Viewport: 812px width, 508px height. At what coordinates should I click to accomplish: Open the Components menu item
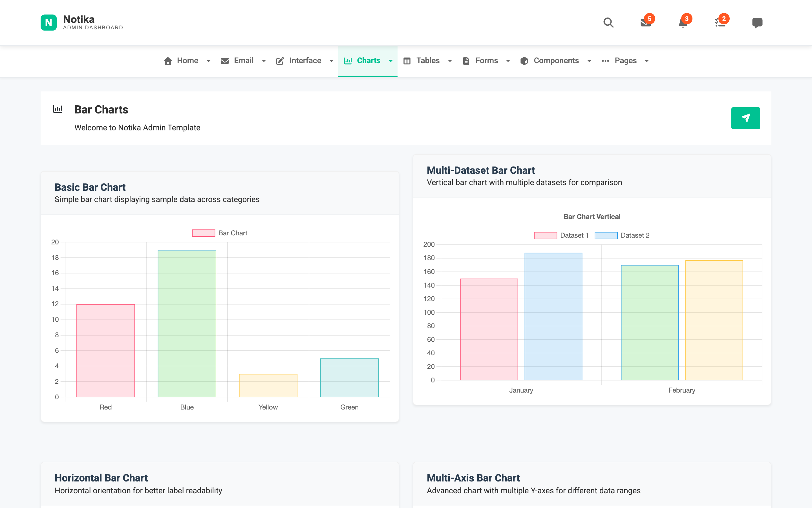point(556,61)
